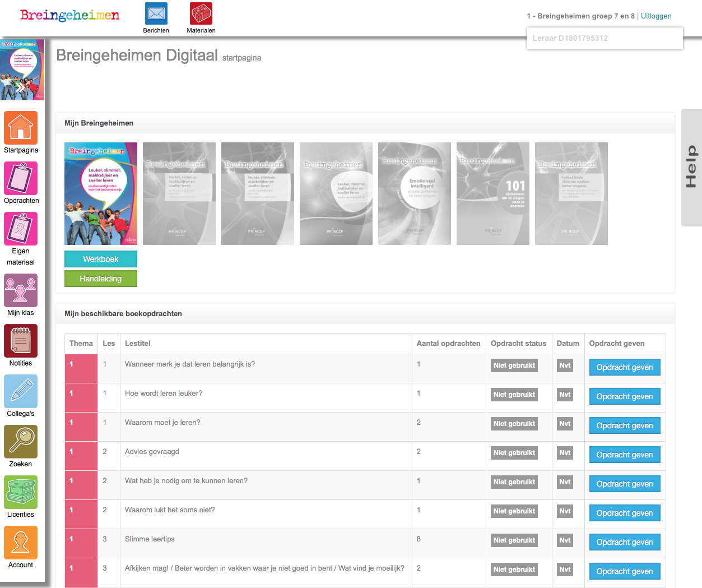Click Opdracht geven for Slimme leertips
Image resolution: width=702 pixels, height=588 pixels.
pyautogui.click(x=625, y=542)
